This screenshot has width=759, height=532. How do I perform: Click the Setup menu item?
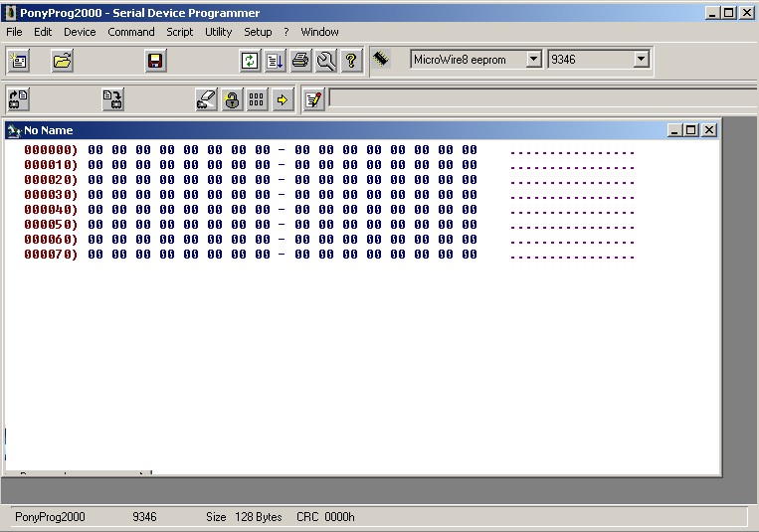coord(258,32)
